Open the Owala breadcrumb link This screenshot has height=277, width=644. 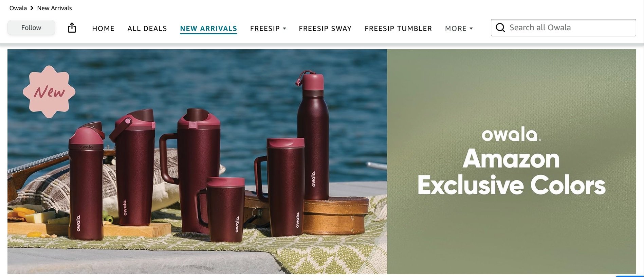point(18,8)
